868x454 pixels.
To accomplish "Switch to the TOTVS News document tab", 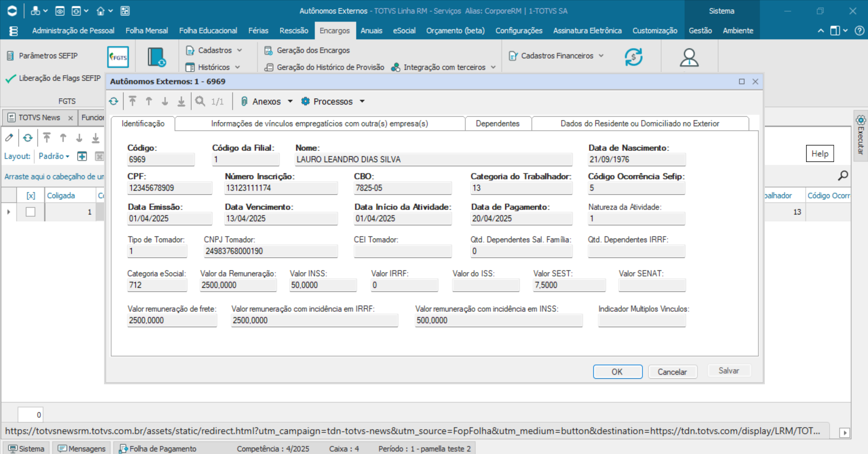I will tap(39, 118).
